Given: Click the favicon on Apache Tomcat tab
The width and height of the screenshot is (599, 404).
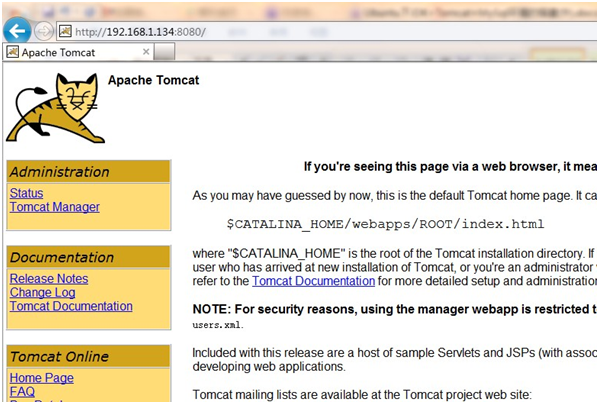Looking at the screenshot, I should pos(12,52).
